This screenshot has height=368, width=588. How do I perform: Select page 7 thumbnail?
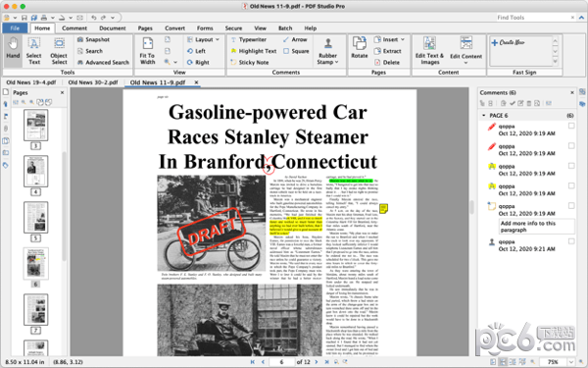(x=36, y=309)
